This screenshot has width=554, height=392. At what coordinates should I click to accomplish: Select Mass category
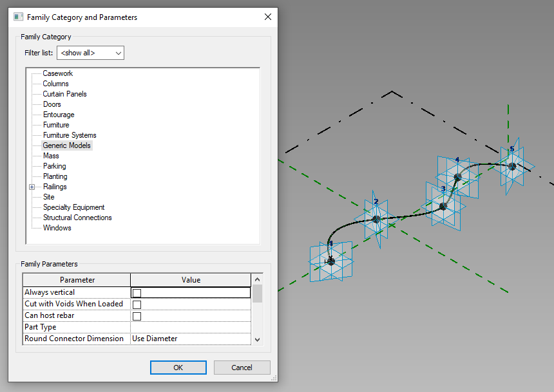click(51, 156)
